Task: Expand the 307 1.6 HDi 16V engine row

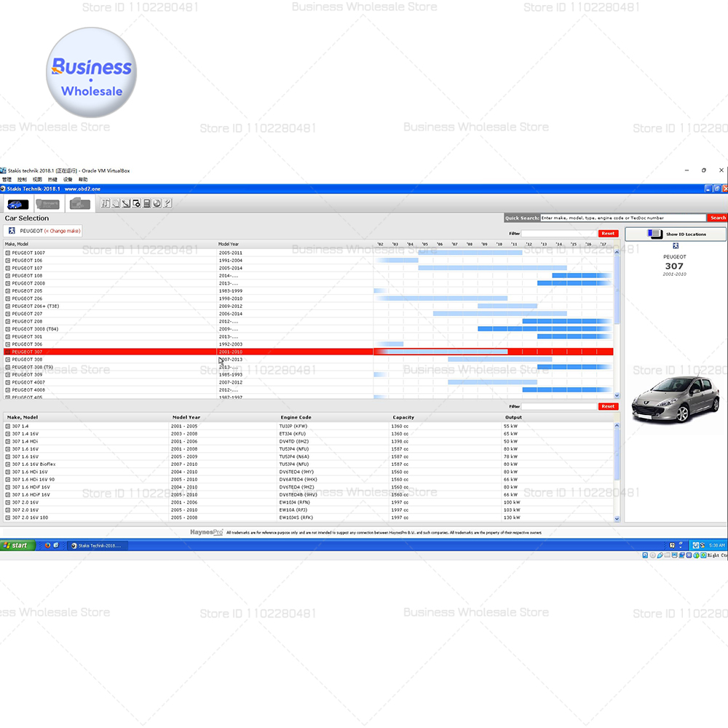Action: click(x=7, y=472)
